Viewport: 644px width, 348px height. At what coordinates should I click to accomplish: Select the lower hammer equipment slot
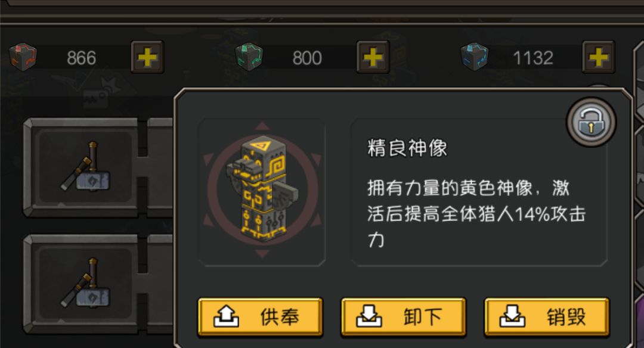(x=85, y=284)
